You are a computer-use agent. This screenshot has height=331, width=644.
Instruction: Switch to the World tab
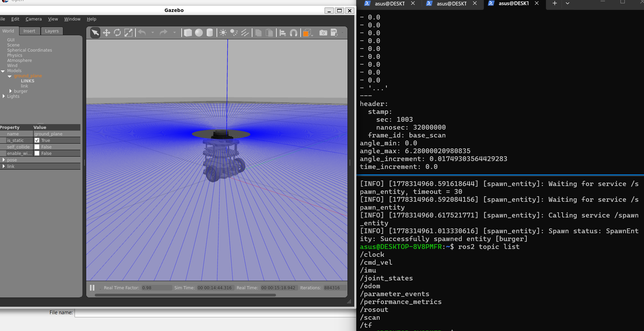coord(8,31)
